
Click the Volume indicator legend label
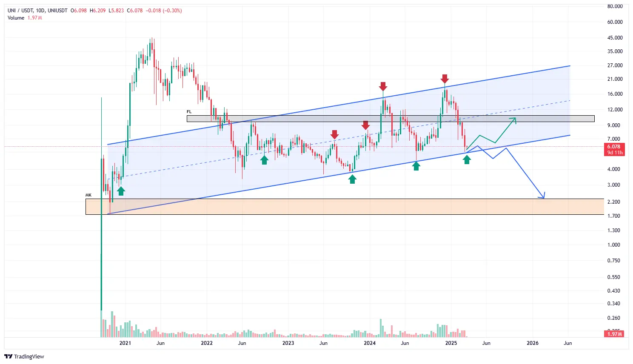click(16, 18)
